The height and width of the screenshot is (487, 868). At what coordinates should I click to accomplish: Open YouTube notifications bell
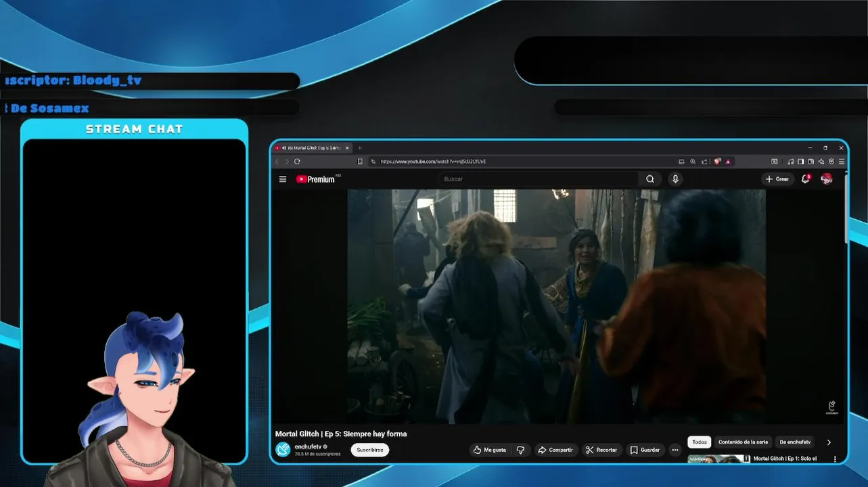pyautogui.click(x=805, y=179)
